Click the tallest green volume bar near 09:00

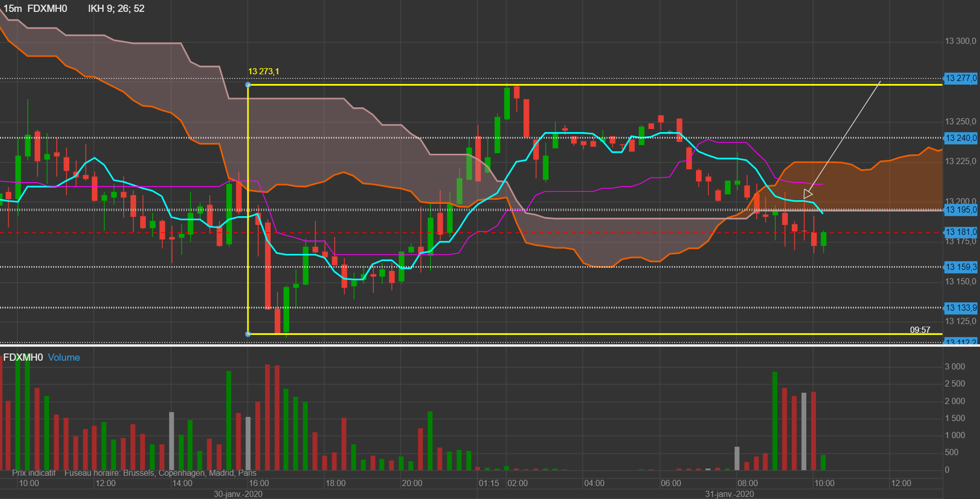[x=775, y=421]
